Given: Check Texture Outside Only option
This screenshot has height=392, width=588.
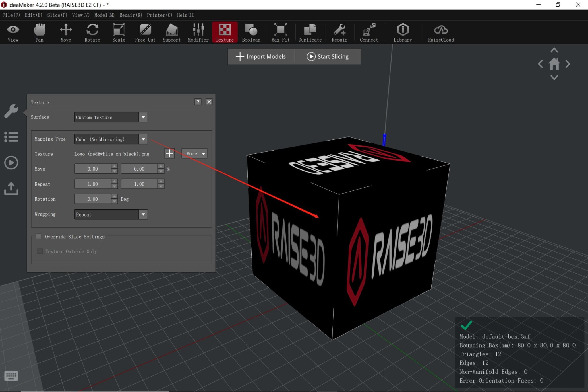Looking at the screenshot, I should (40, 251).
